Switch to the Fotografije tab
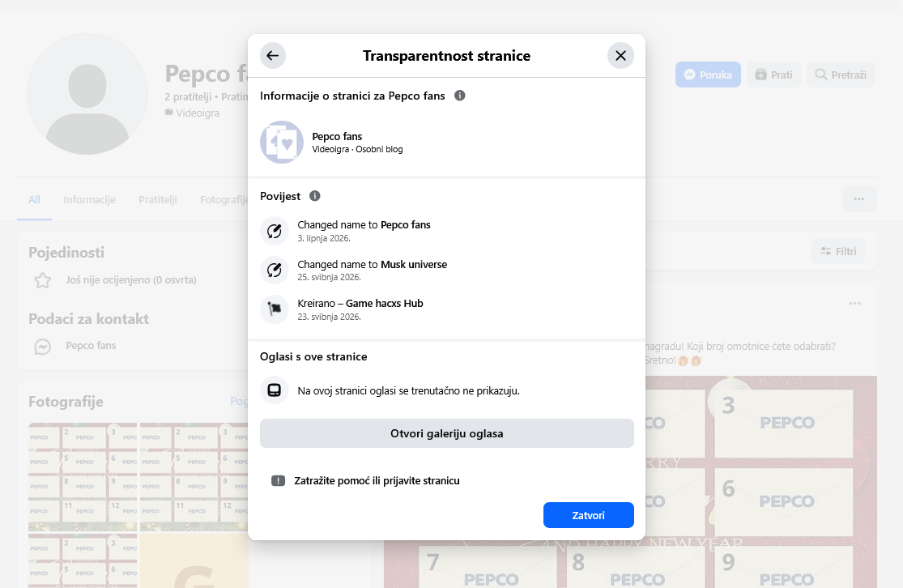The width and height of the screenshot is (903, 588). (224, 200)
